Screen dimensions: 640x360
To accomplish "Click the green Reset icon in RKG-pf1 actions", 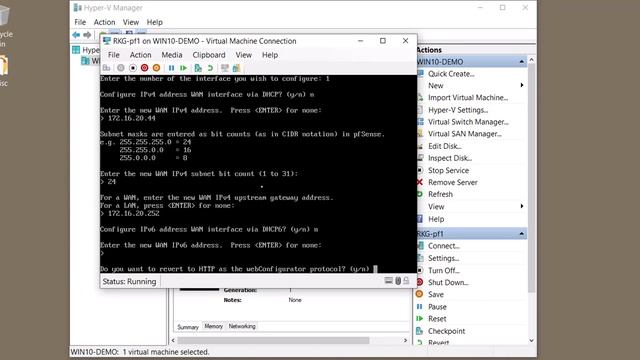I will click(x=420, y=318).
